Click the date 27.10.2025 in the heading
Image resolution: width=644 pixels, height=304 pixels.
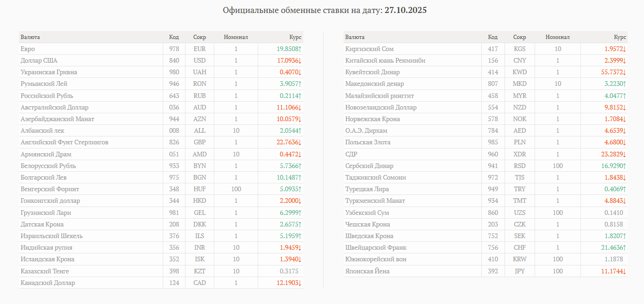[405, 10]
